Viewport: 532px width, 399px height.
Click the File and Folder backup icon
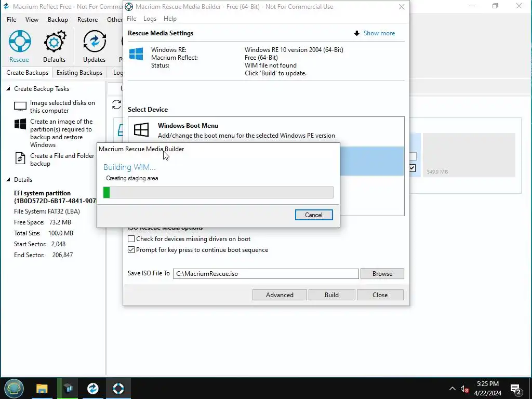click(x=20, y=158)
